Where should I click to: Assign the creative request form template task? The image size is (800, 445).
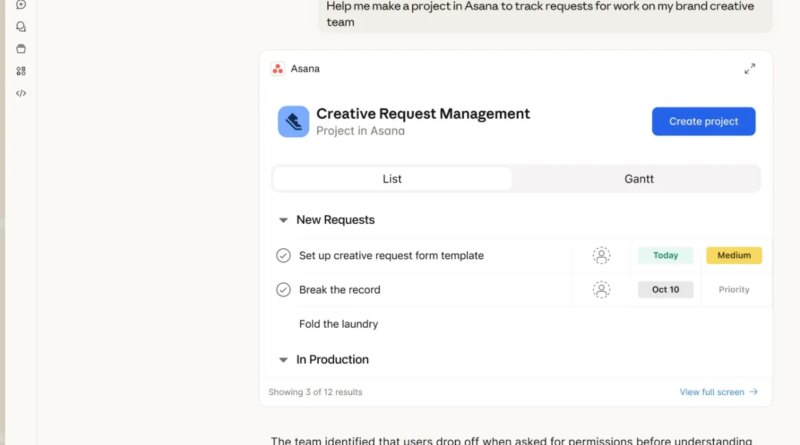pyautogui.click(x=602, y=255)
